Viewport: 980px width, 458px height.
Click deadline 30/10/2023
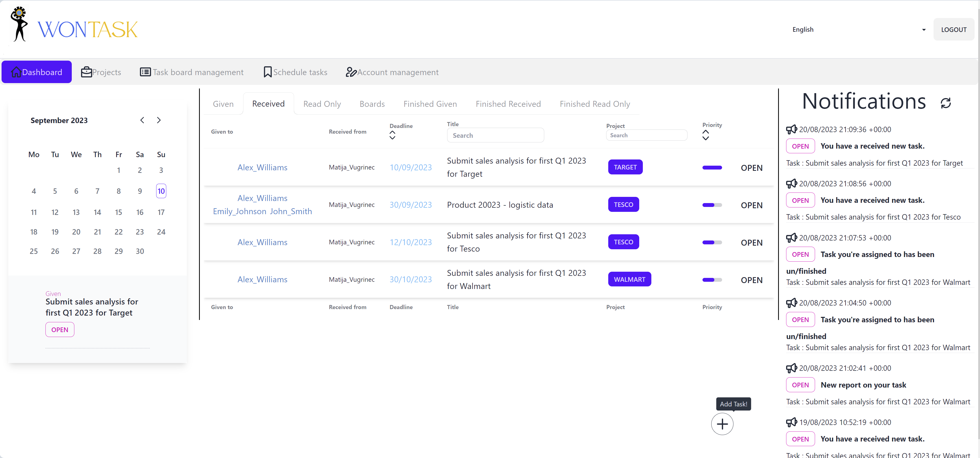click(410, 279)
